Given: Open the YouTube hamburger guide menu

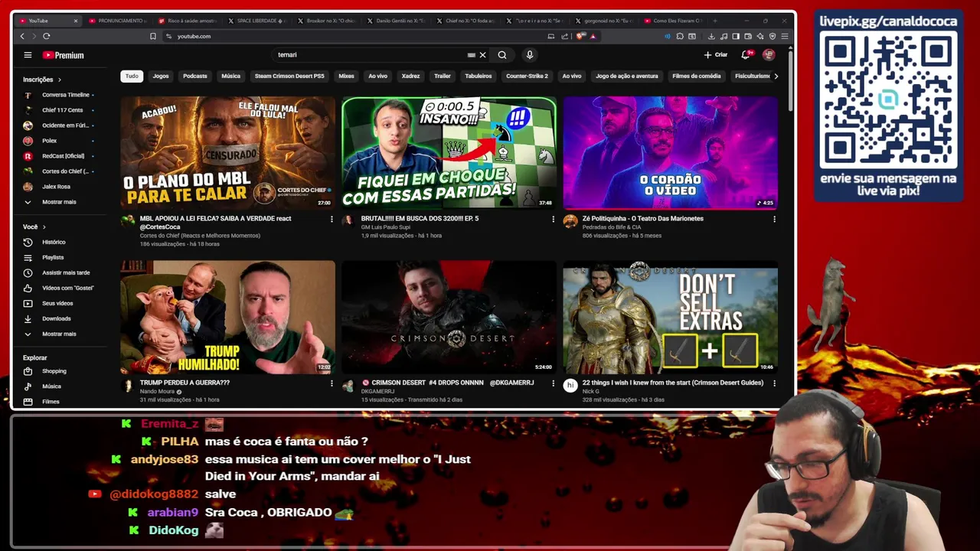Looking at the screenshot, I should pos(28,55).
